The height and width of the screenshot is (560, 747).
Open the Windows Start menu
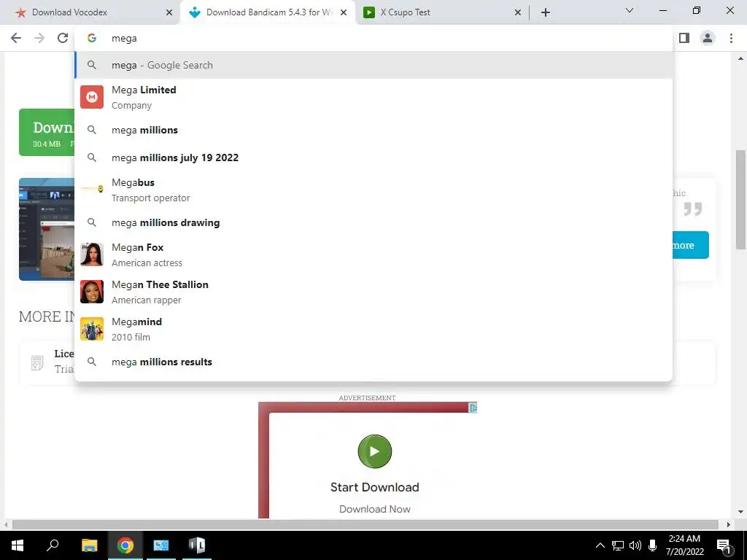click(x=18, y=545)
